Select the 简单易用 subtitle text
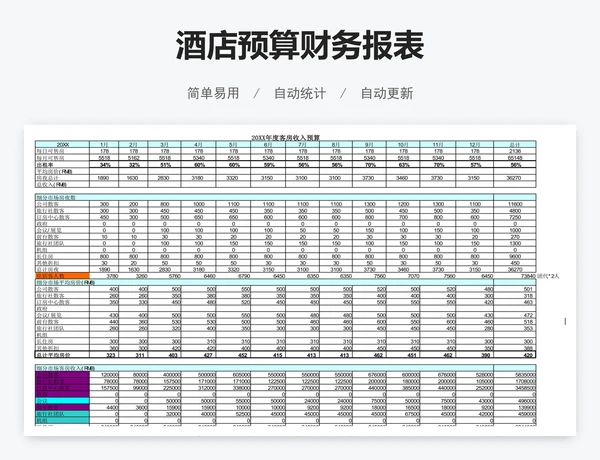This screenshot has width=600, height=460. [213, 93]
